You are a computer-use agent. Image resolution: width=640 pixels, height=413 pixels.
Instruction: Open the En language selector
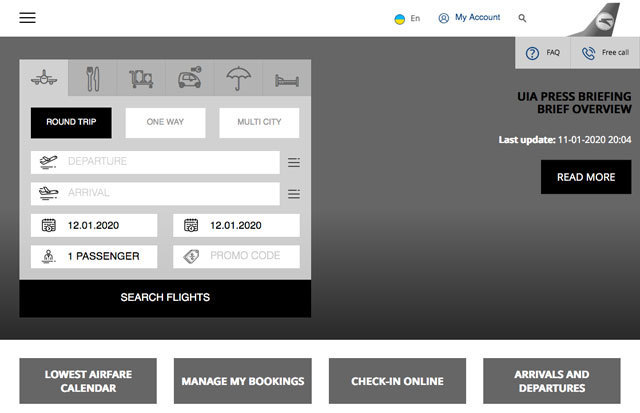pyautogui.click(x=407, y=18)
